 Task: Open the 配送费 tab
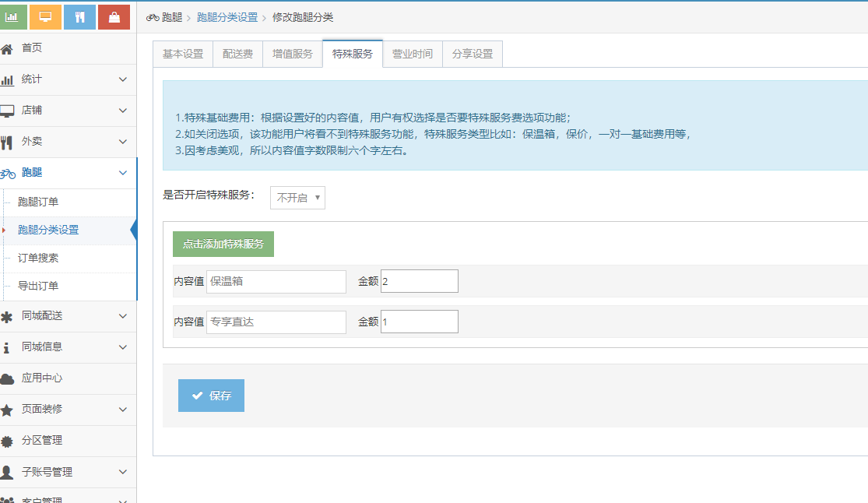[237, 55]
